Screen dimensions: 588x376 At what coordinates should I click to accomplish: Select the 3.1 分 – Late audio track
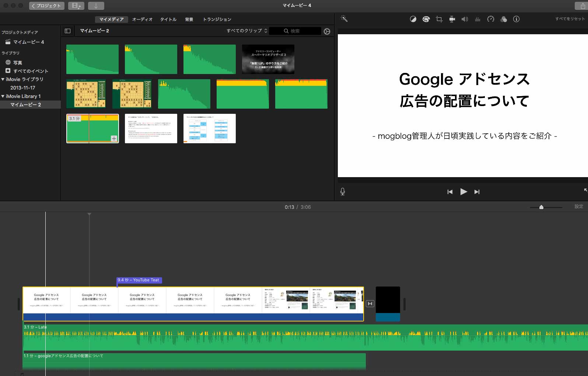click(x=306, y=337)
